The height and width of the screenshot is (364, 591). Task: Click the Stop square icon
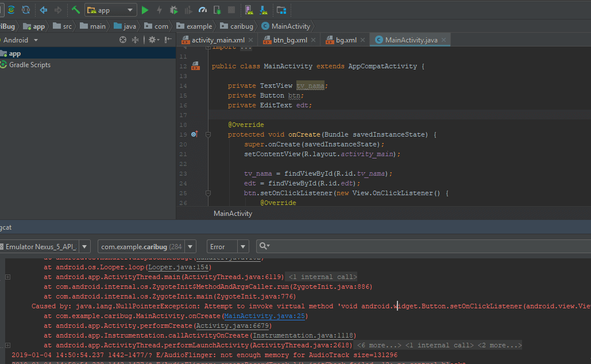(231, 10)
